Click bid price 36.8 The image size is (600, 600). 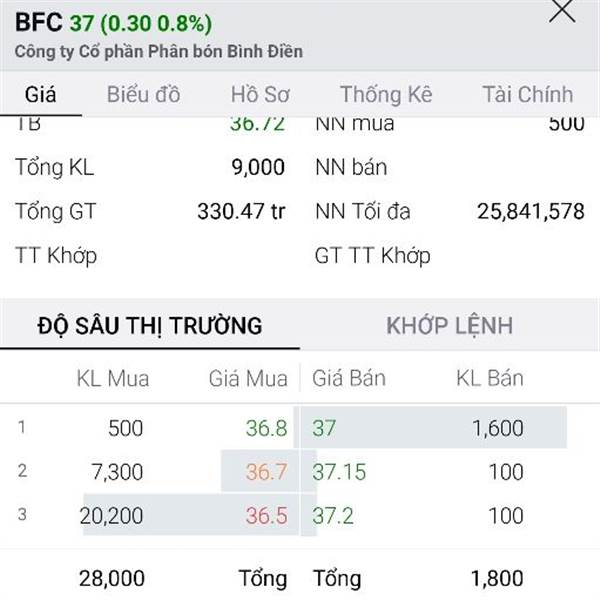(266, 428)
